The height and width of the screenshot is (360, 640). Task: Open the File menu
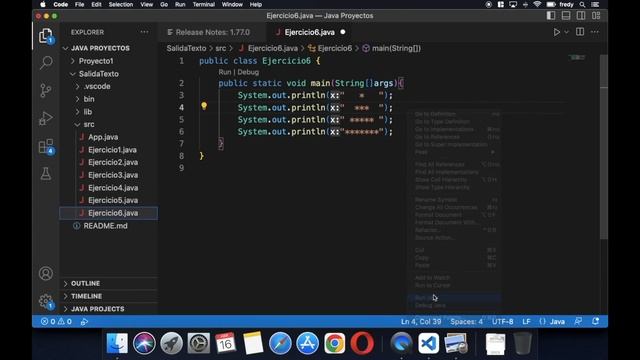click(80, 4)
